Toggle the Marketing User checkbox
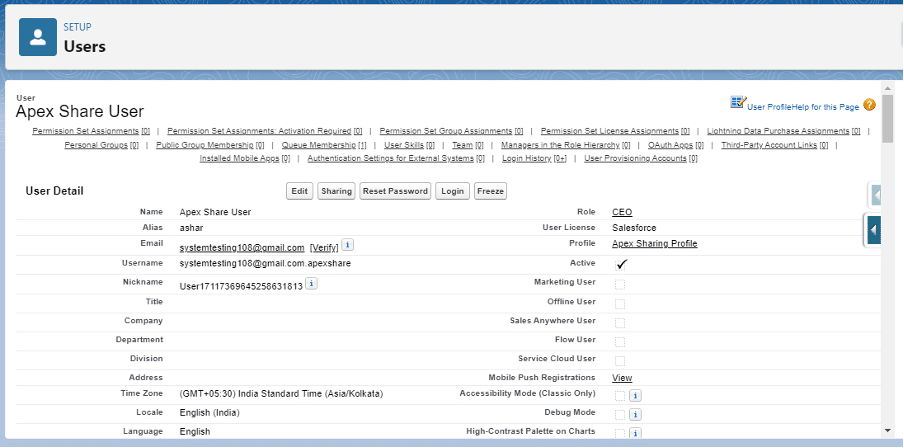The image size is (904, 448). 620,284
